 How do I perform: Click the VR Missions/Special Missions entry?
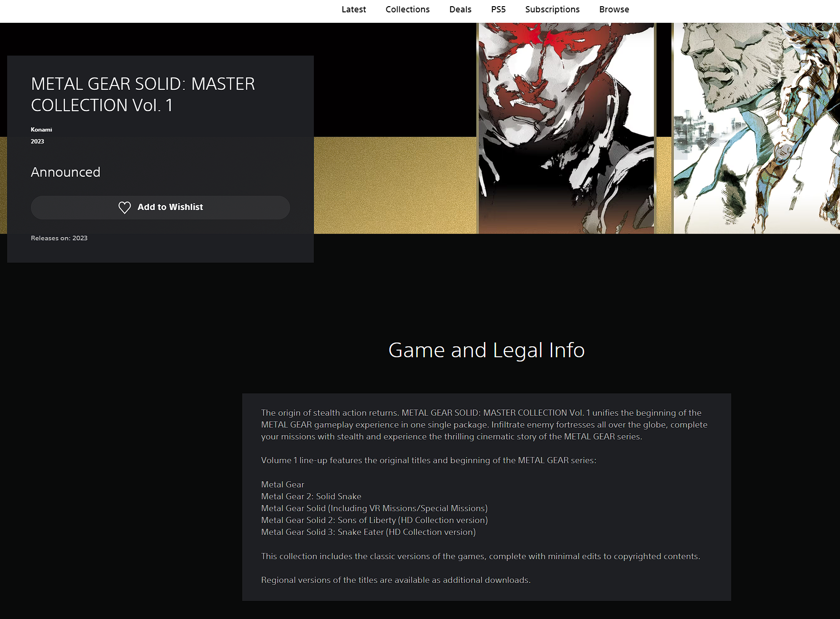click(x=374, y=508)
